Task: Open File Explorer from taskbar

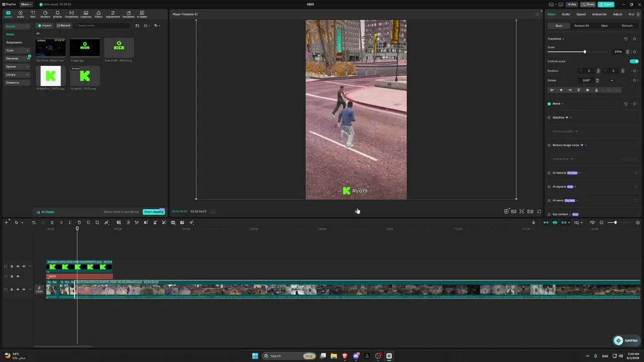Action: click(334, 356)
